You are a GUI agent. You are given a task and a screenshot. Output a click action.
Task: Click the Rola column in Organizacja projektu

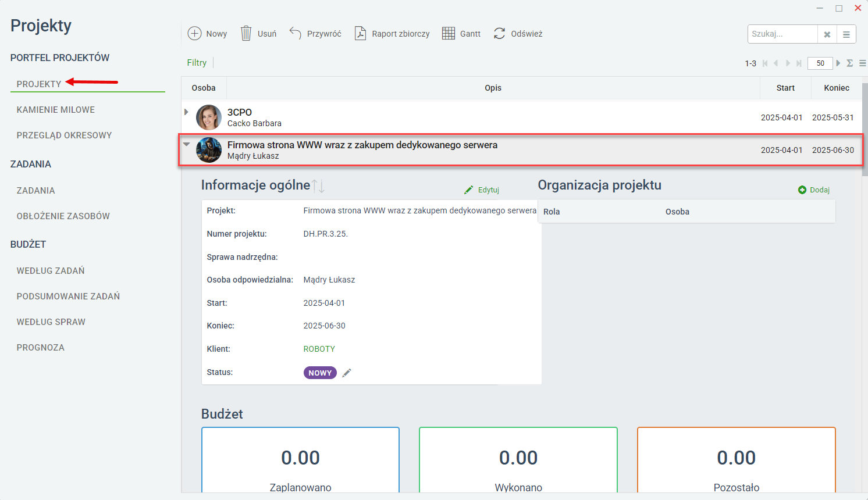[552, 212]
